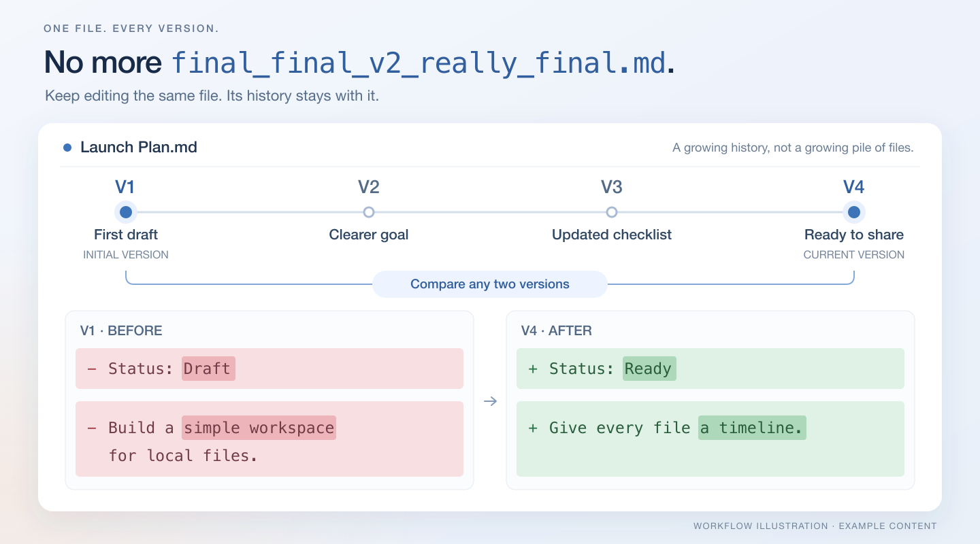
Task: Select the V2 timeline marker dot
Action: coord(369,212)
